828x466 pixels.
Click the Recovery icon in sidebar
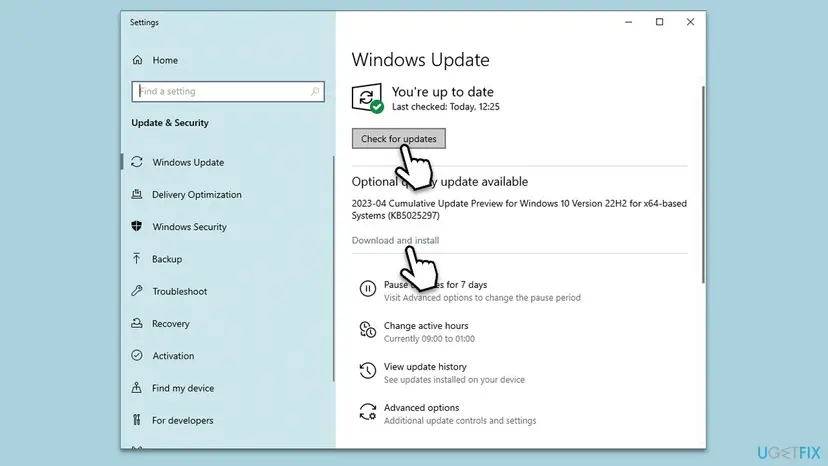pos(137,323)
